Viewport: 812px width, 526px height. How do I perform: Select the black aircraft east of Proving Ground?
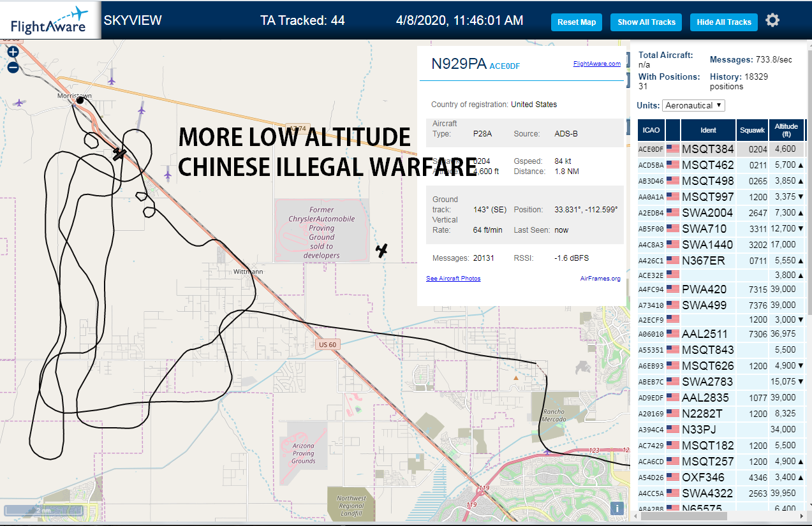381,251
